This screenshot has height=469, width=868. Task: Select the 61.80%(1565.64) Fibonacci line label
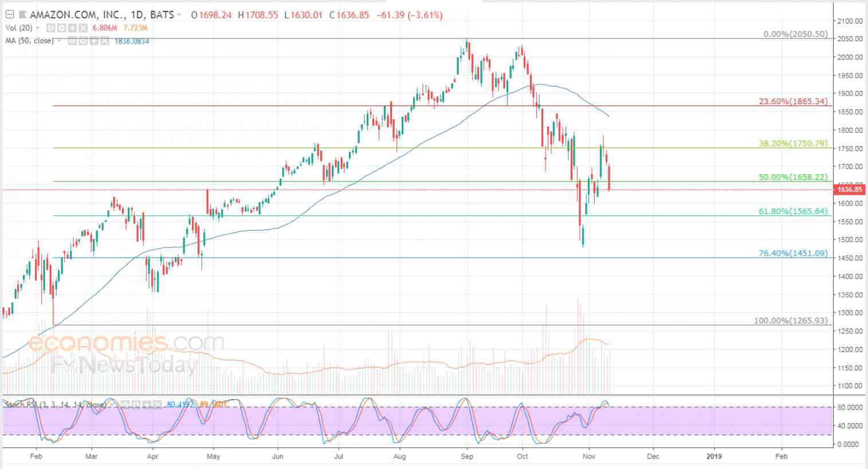tap(793, 211)
